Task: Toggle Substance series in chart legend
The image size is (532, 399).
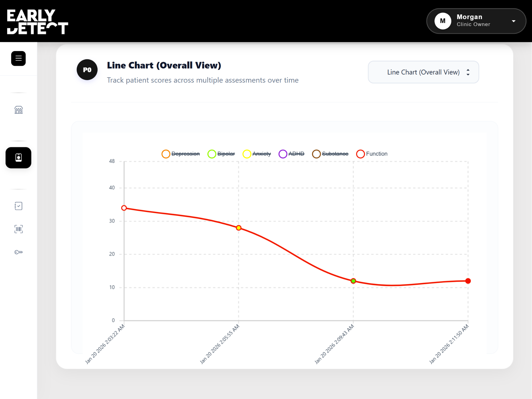Action: pyautogui.click(x=330, y=154)
